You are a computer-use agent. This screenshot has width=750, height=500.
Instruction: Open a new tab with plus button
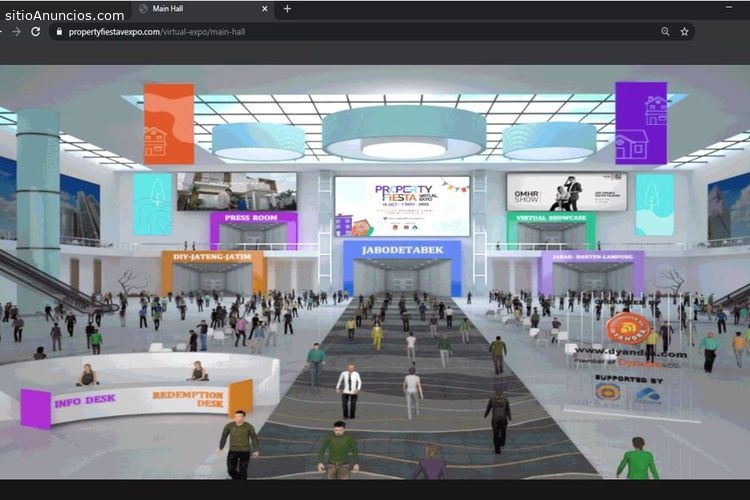(x=287, y=9)
